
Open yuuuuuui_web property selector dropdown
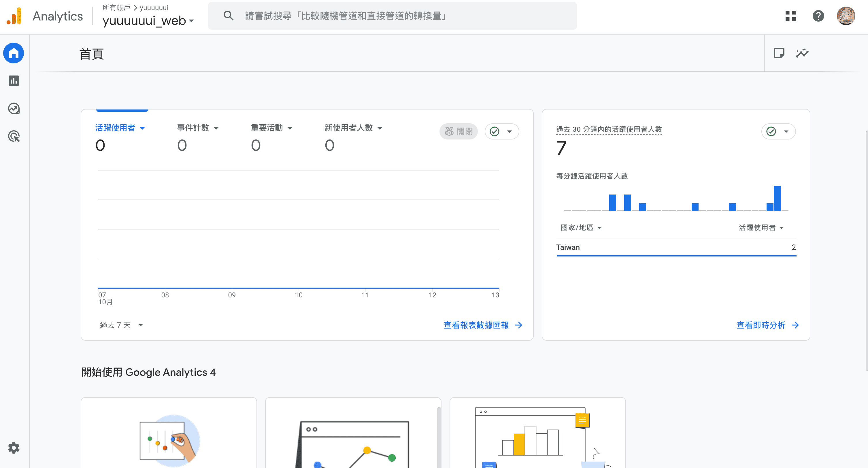tap(148, 21)
